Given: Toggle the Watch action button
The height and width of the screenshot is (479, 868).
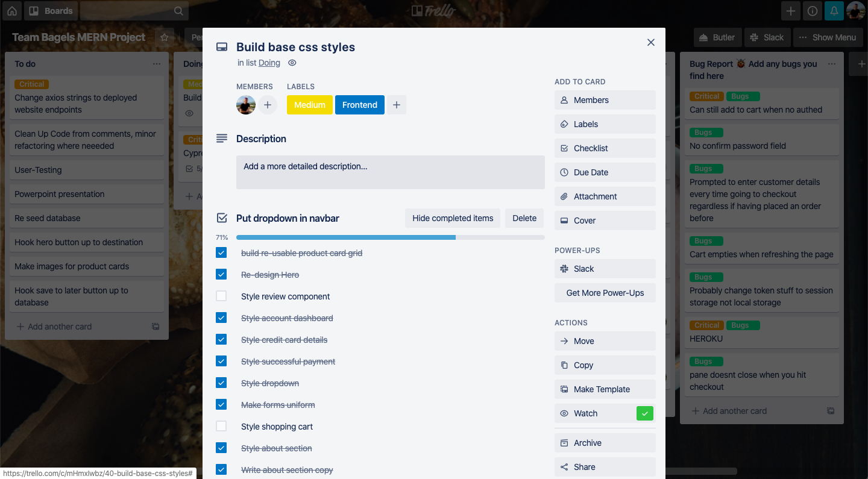Looking at the screenshot, I should coord(605,413).
